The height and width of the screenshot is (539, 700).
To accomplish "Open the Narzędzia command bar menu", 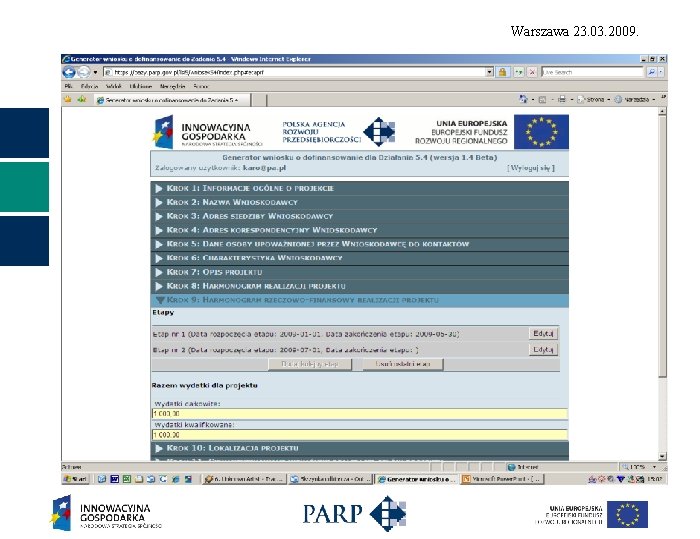I will coord(634,99).
